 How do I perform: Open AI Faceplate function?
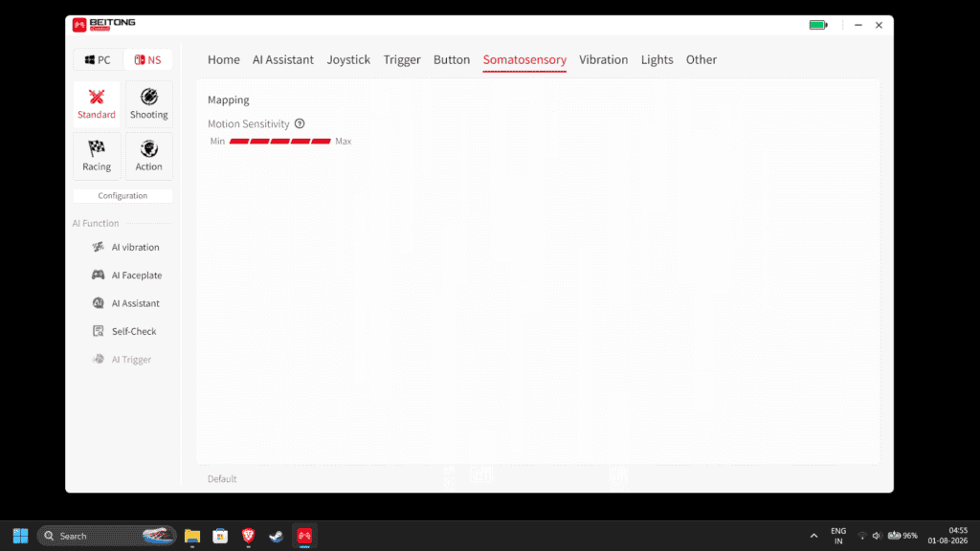(x=127, y=275)
